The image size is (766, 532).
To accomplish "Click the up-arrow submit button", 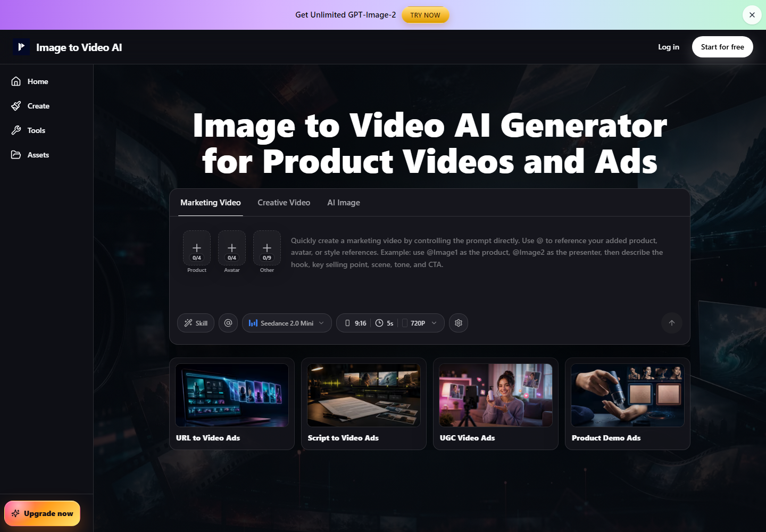I will click(x=672, y=323).
